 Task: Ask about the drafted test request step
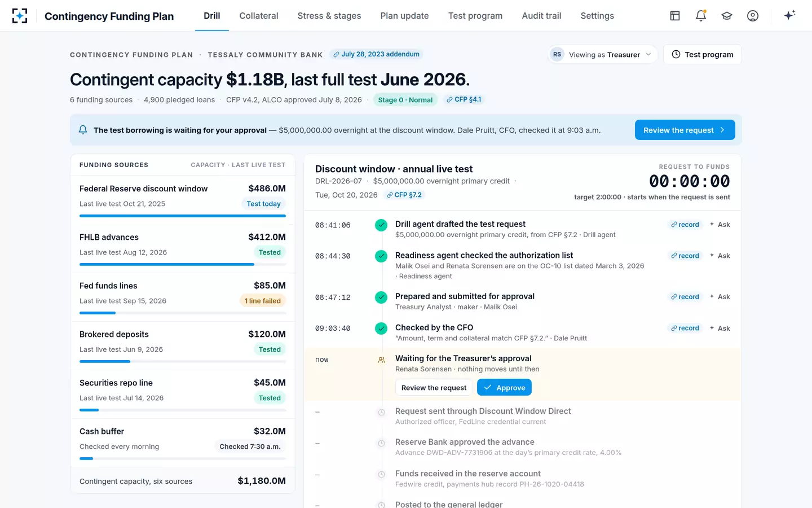tap(720, 225)
